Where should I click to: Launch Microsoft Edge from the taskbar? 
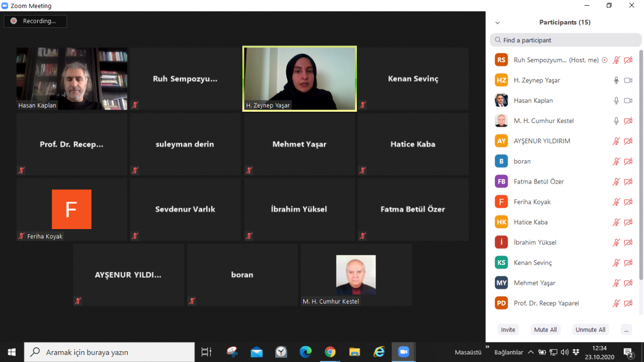pyautogui.click(x=306, y=352)
